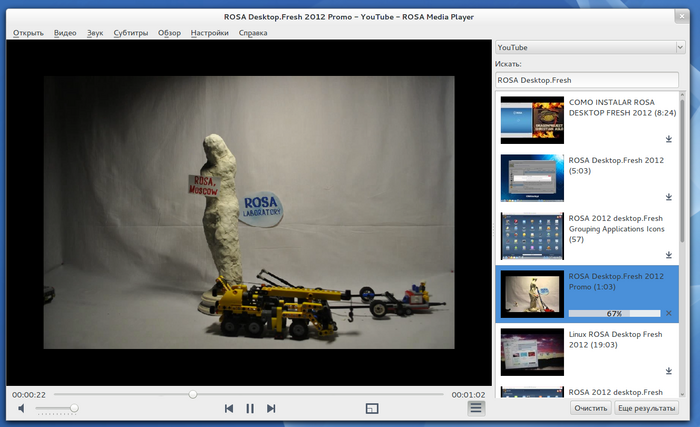This screenshot has height=427, width=700.
Task: Select Grouping Applications Icons video thumbnail
Action: point(532,236)
